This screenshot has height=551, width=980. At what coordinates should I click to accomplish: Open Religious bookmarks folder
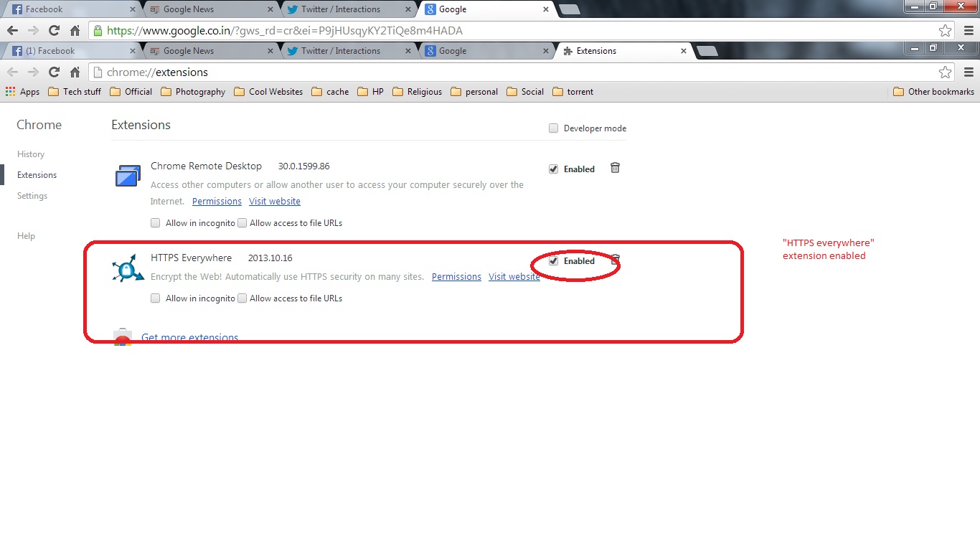(417, 92)
